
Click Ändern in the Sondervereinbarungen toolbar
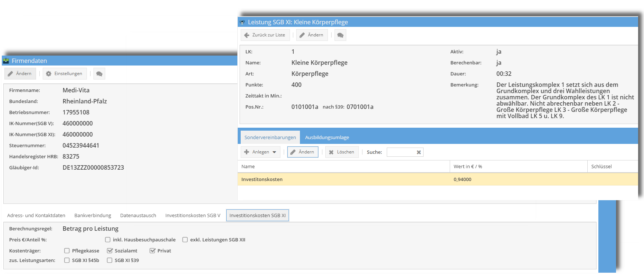point(302,152)
